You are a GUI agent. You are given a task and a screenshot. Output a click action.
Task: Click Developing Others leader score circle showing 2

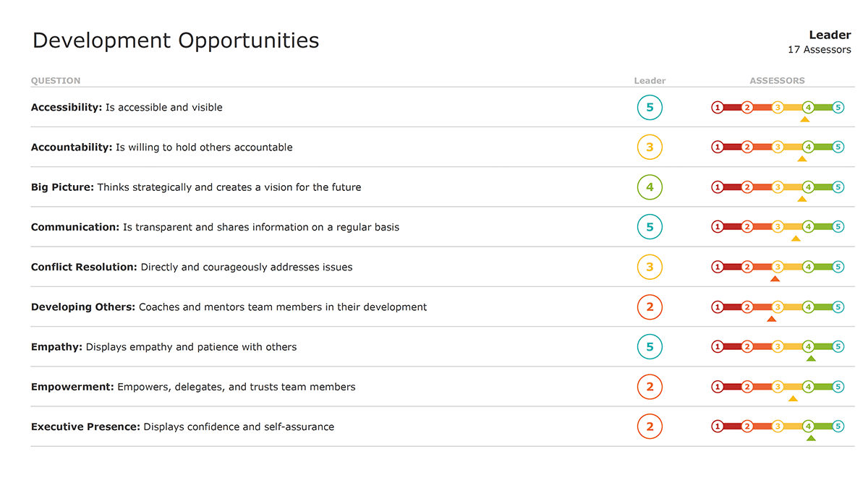pos(650,307)
